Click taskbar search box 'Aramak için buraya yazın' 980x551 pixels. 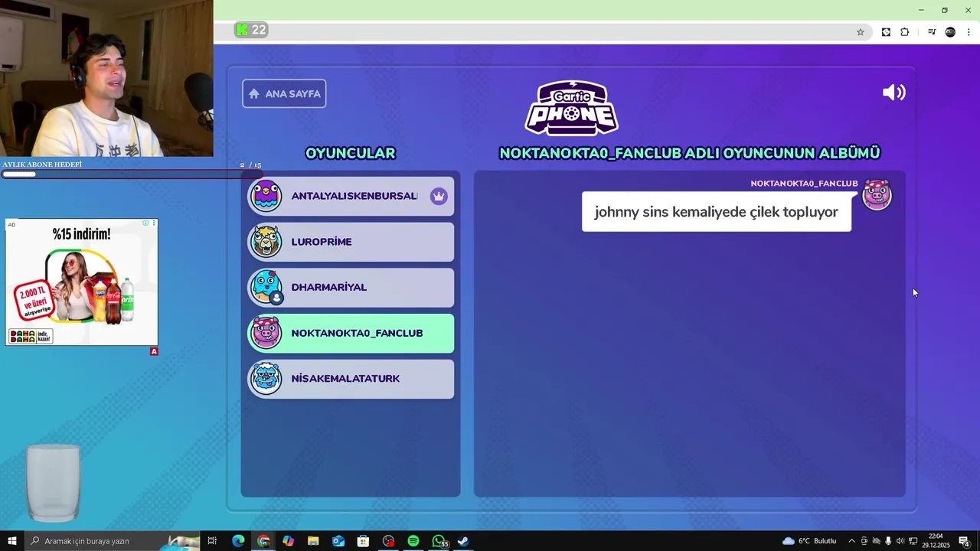(x=113, y=541)
